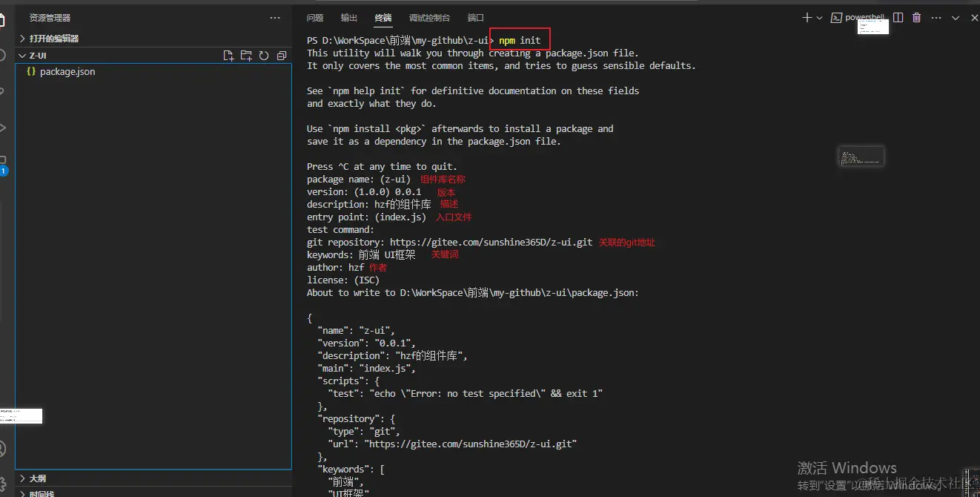980x497 pixels.
Task: Switch to the 问题 tab
Action: pyautogui.click(x=315, y=18)
